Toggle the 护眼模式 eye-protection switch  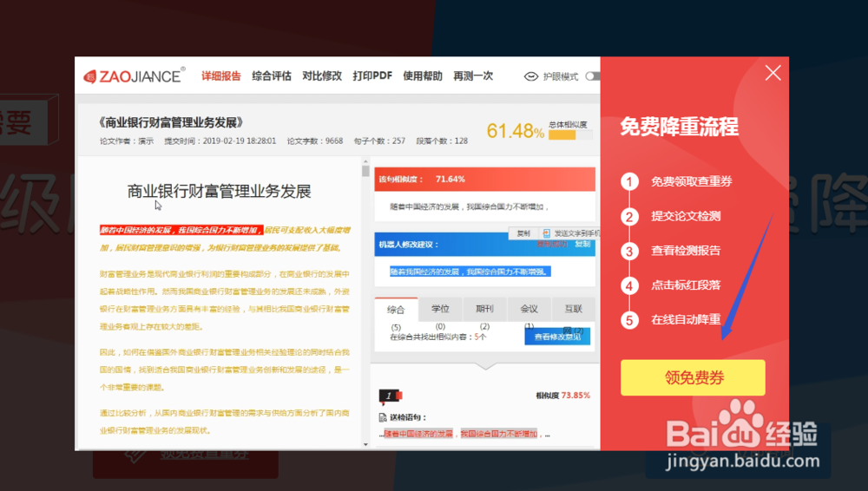coord(593,75)
